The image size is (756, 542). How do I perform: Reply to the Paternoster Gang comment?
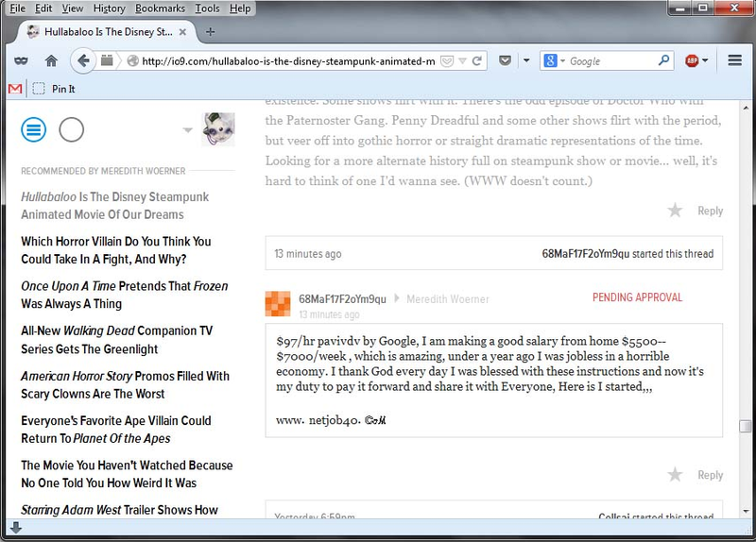[x=711, y=211]
